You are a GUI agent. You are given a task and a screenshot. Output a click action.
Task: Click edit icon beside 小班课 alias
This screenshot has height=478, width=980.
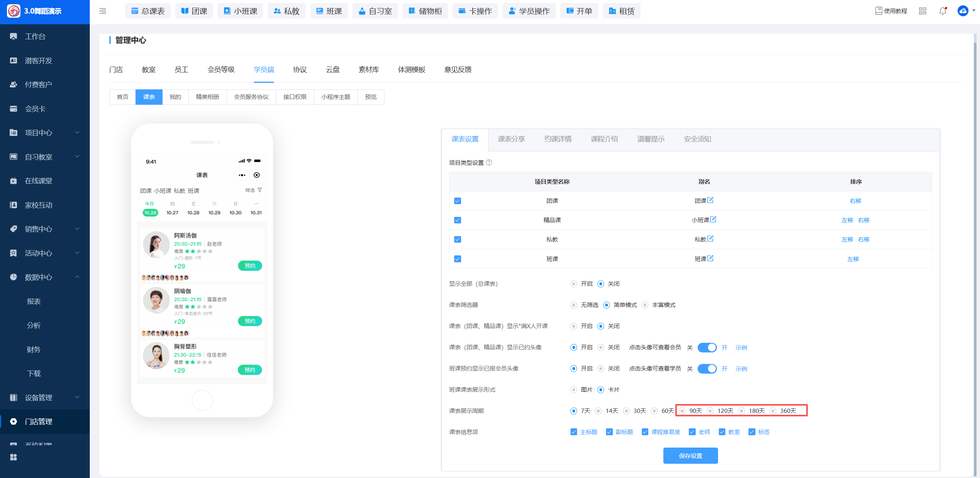tap(713, 219)
